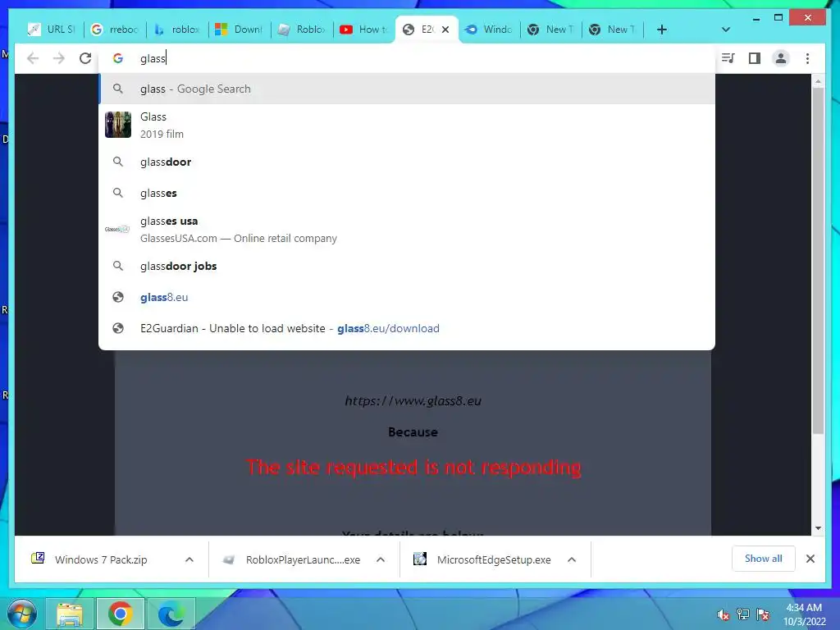Close the downloads bar
The width and height of the screenshot is (840, 630).
pyautogui.click(x=810, y=559)
